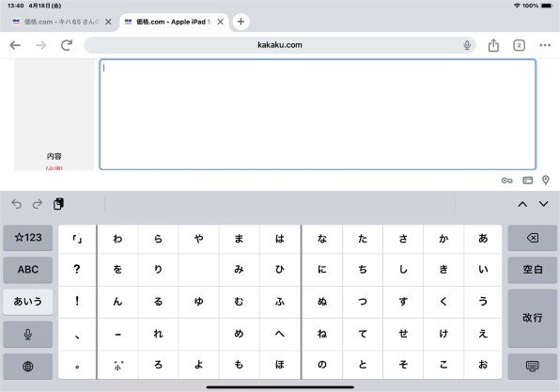Switch keyboard to ABC mode

pyautogui.click(x=28, y=270)
